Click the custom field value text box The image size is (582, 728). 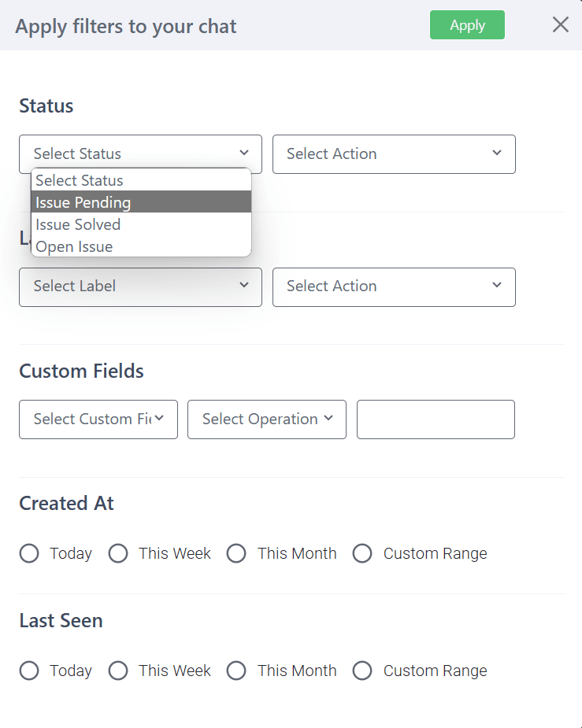436,419
